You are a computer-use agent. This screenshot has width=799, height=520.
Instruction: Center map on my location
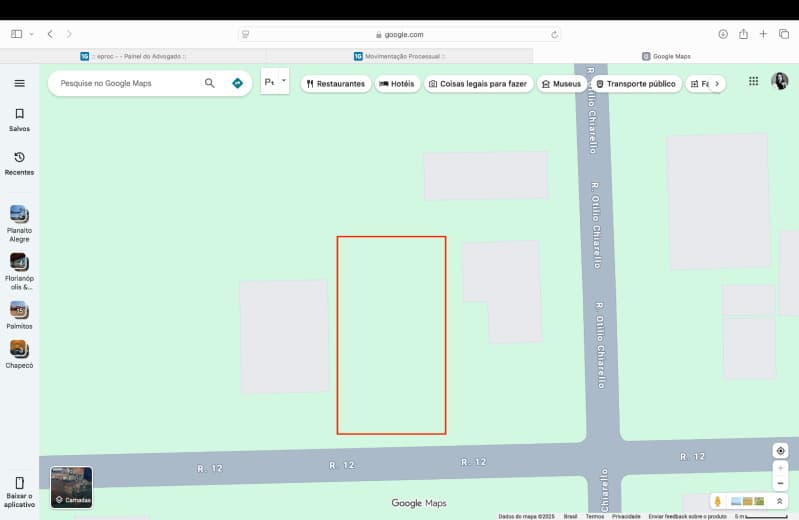coord(780,451)
